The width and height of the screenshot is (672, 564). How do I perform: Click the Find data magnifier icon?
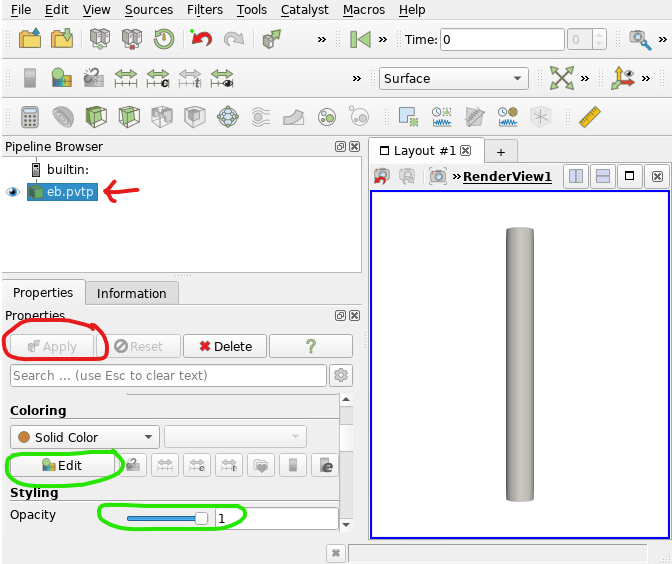[x=640, y=39]
